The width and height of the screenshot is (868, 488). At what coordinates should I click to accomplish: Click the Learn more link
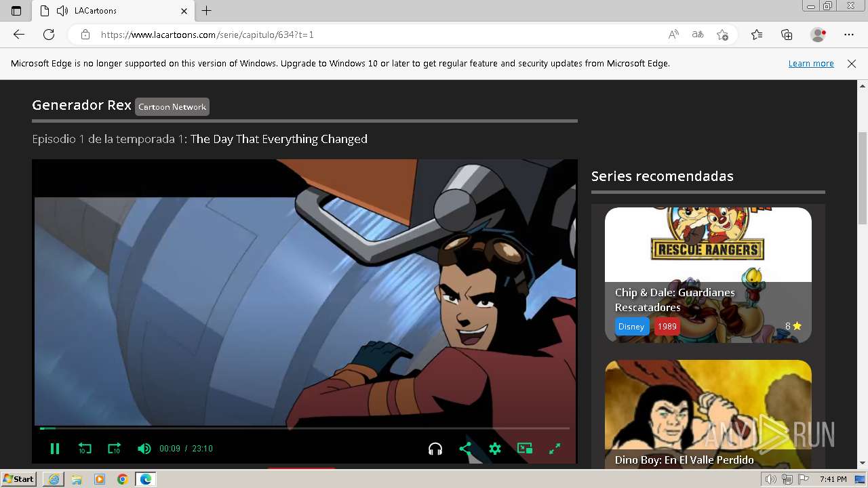pos(811,63)
